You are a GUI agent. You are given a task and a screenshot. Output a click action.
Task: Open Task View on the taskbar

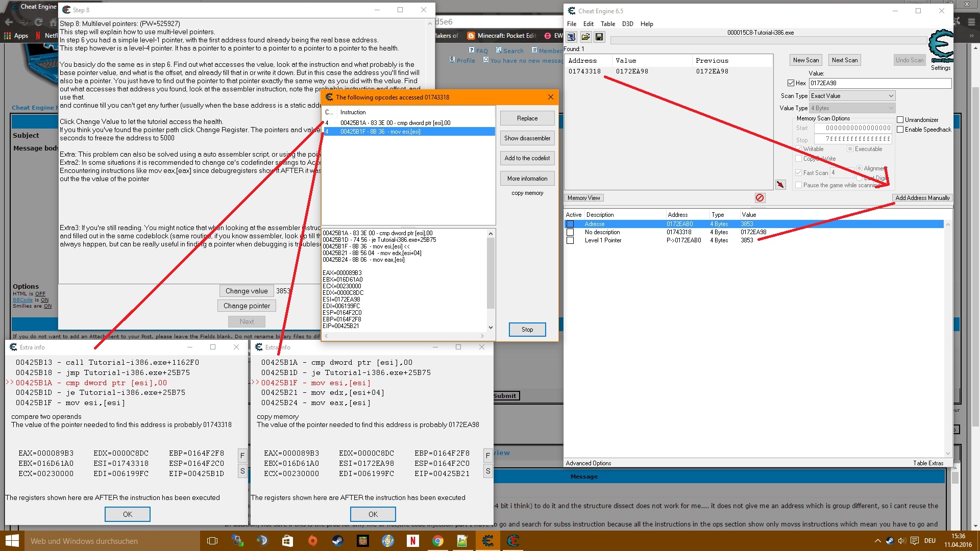click(212, 541)
